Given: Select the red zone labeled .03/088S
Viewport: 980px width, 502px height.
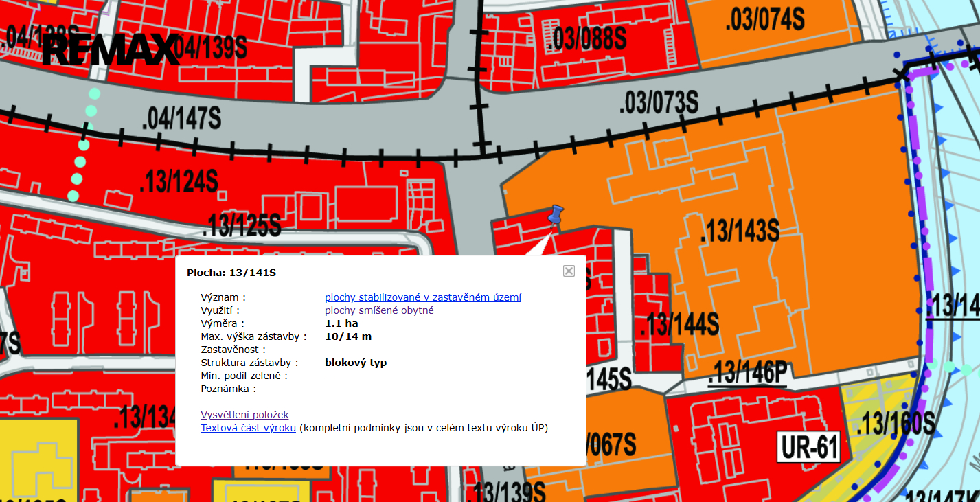Looking at the screenshot, I should point(586,40).
